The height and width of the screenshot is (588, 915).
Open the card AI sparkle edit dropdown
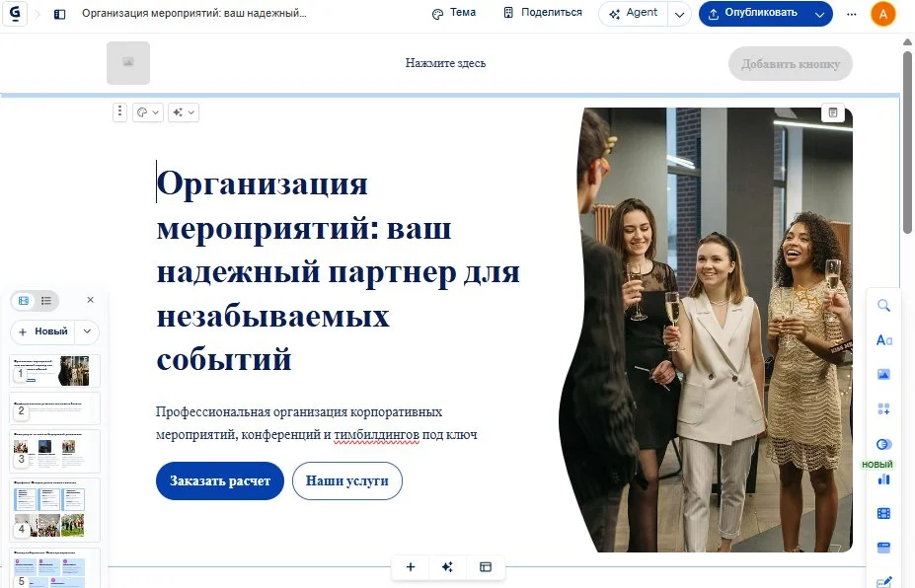point(184,112)
